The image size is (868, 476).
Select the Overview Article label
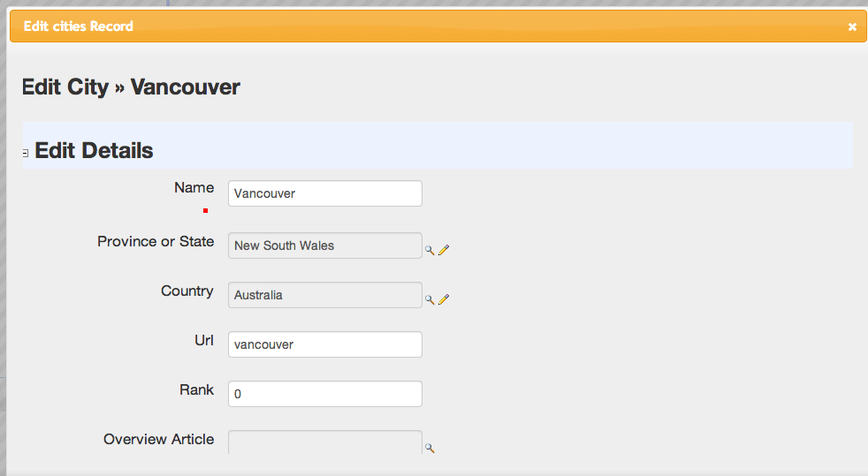click(159, 439)
